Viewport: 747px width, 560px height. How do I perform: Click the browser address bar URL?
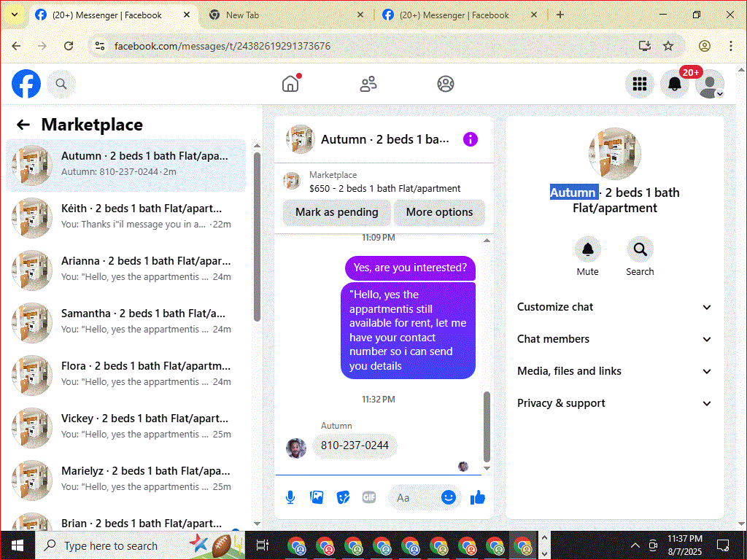coord(222,46)
